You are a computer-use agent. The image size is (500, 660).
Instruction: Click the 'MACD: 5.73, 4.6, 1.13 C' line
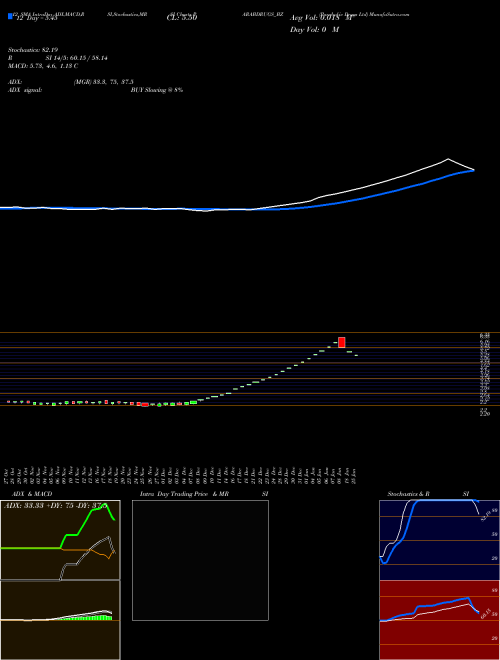point(43,66)
